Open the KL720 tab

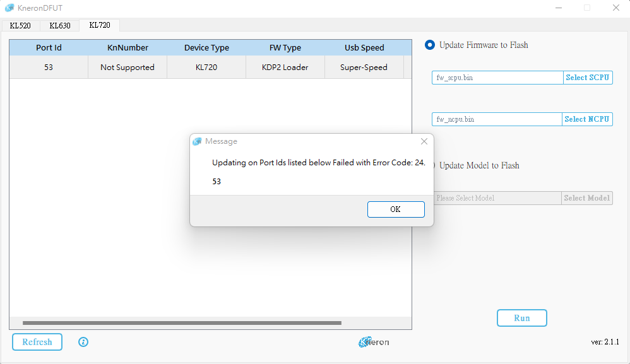click(x=100, y=25)
